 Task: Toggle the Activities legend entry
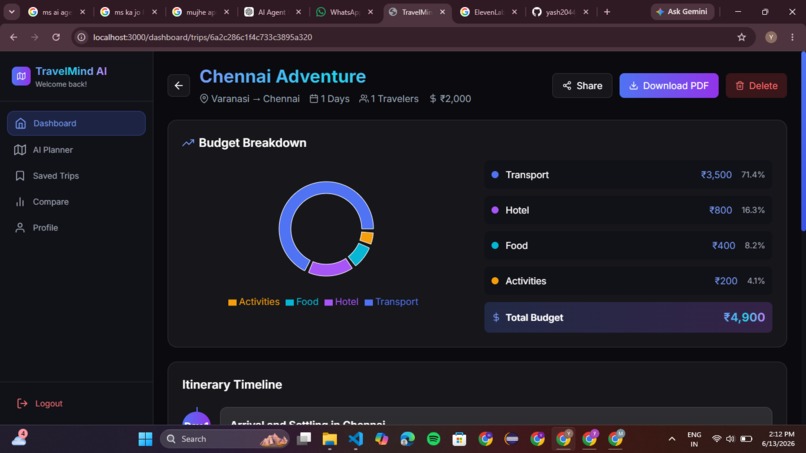coord(254,302)
